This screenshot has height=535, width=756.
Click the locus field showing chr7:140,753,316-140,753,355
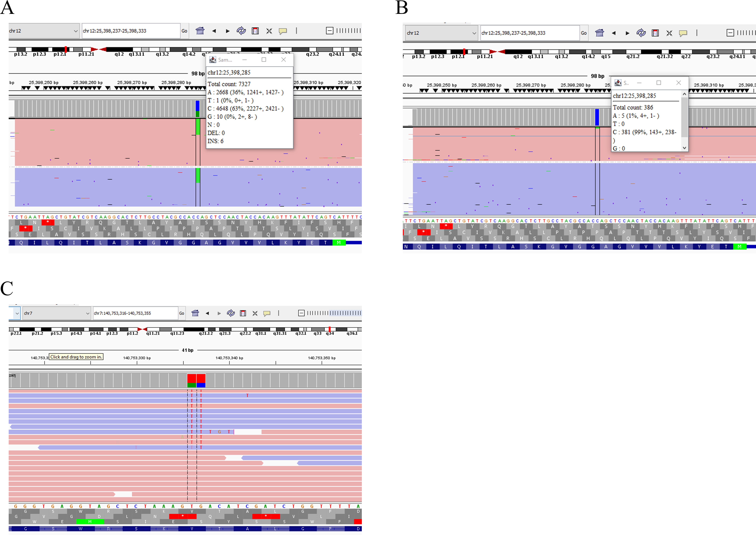tap(135, 313)
